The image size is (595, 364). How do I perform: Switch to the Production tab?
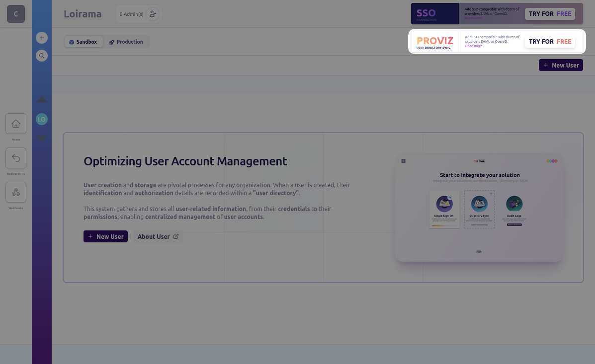pyautogui.click(x=126, y=41)
